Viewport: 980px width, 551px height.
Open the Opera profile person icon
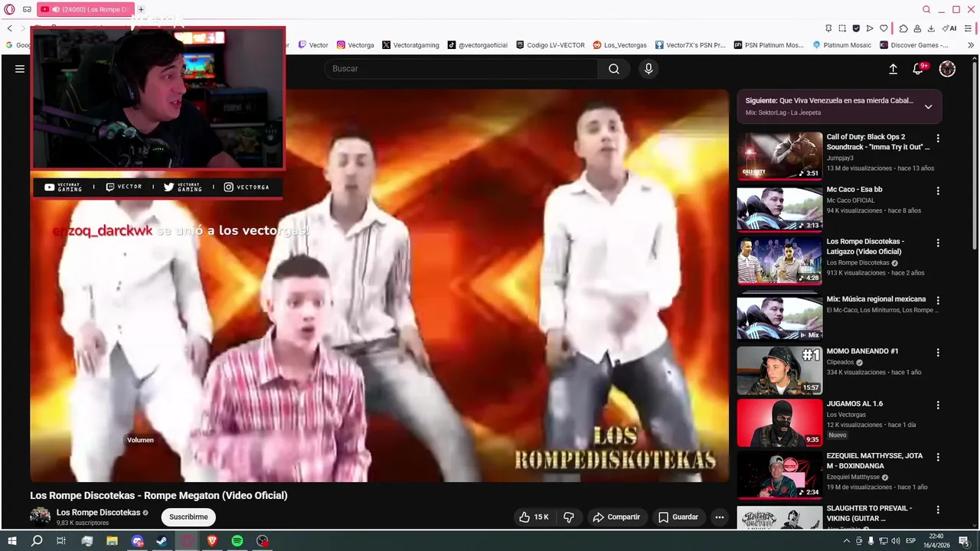coord(917,28)
